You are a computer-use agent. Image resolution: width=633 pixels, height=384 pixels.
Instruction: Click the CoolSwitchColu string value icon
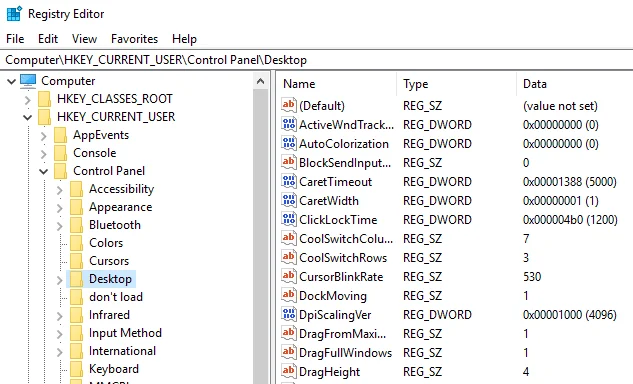(289, 238)
